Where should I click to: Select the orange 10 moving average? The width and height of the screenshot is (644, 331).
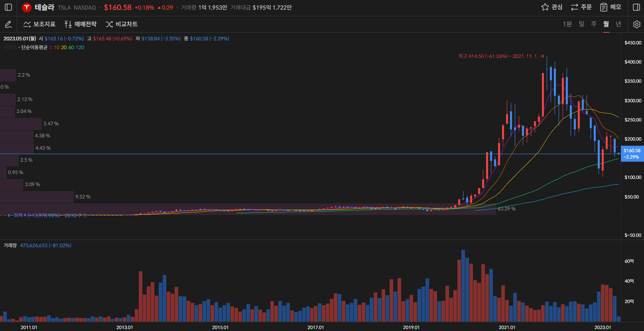pos(57,48)
